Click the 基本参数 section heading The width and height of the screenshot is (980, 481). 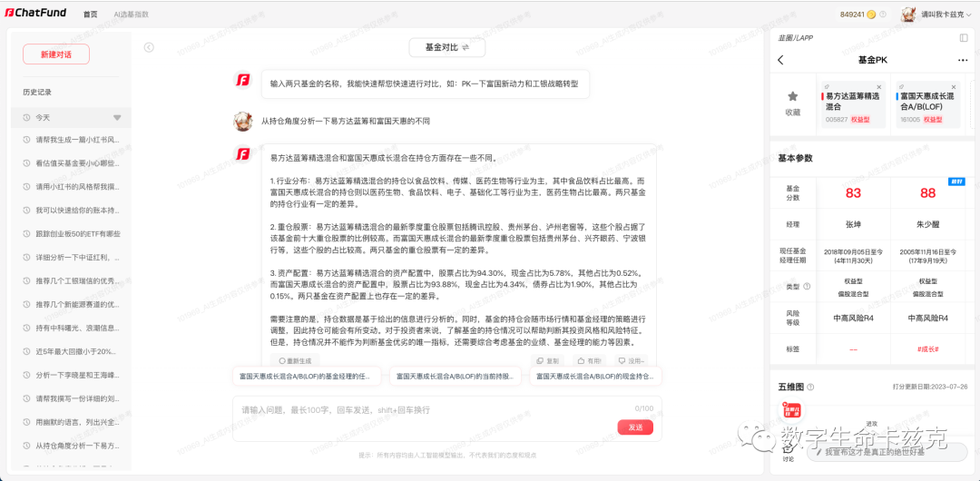795,158
